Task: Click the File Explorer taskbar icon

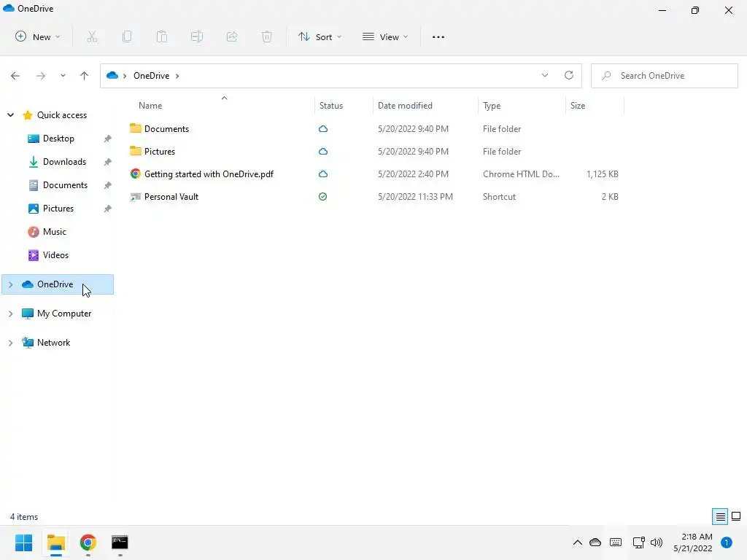Action: pyautogui.click(x=56, y=542)
